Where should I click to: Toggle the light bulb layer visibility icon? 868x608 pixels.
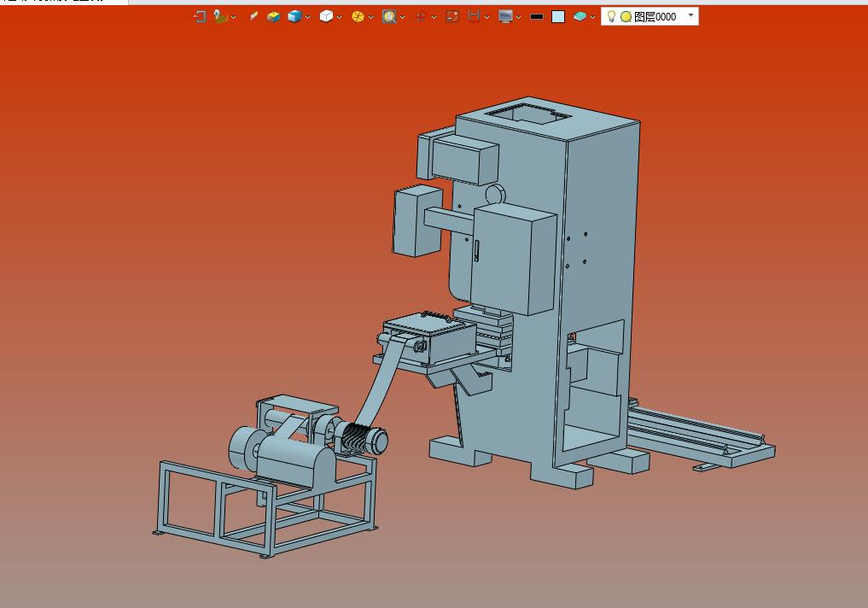click(x=611, y=16)
